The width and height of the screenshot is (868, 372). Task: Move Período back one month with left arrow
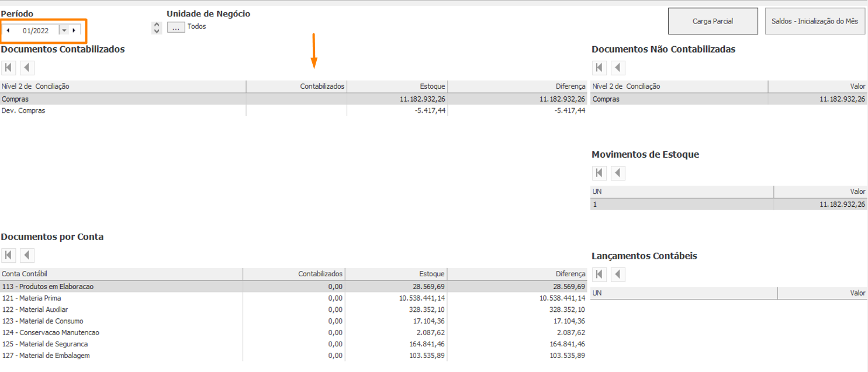8,30
